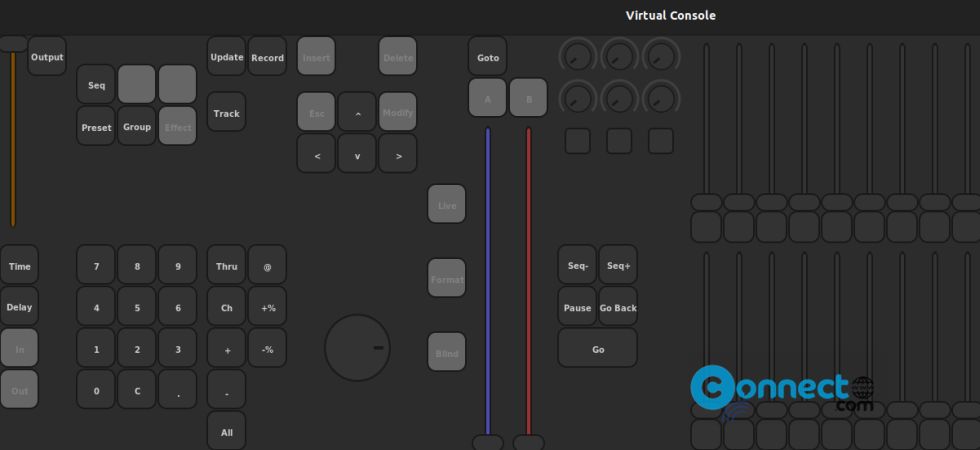Click keypad digit 2
Image resolution: width=980 pixels, height=450 pixels.
point(137,348)
